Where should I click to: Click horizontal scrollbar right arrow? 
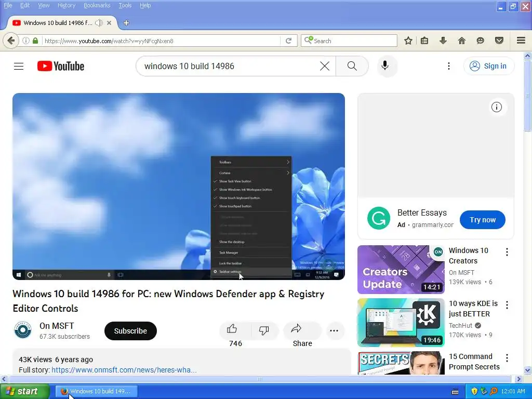(x=518, y=379)
